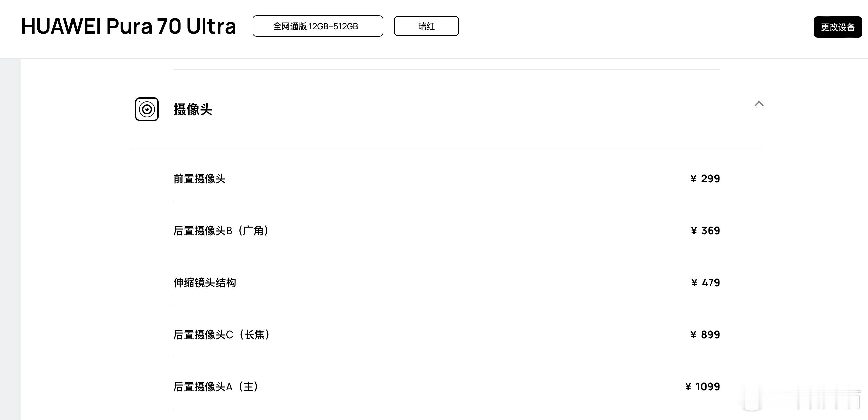Select the 伸缩镜头结构 item
Image resolution: width=868 pixels, height=420 pixels.
click(x=205, y=283)
